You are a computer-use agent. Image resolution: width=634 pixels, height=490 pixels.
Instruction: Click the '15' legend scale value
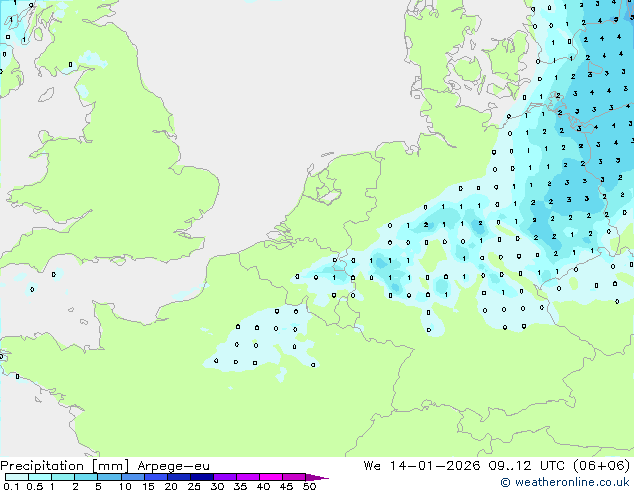pos(148,486)
